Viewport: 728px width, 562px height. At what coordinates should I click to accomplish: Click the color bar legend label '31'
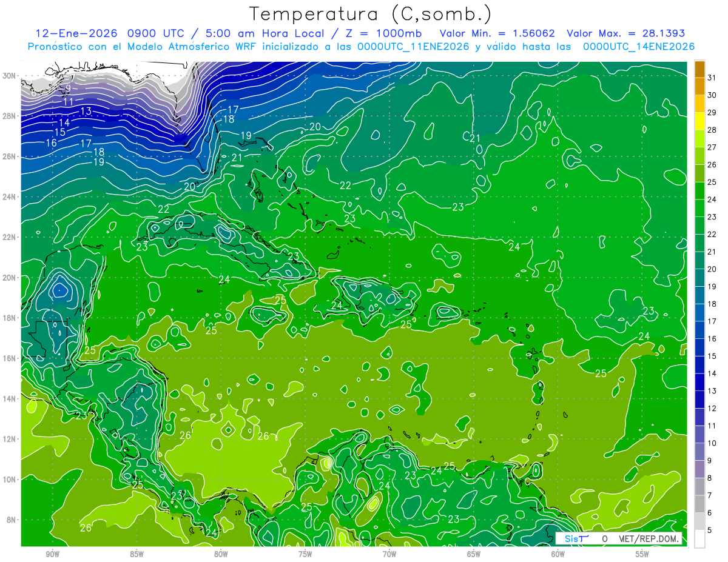(712, 78)
